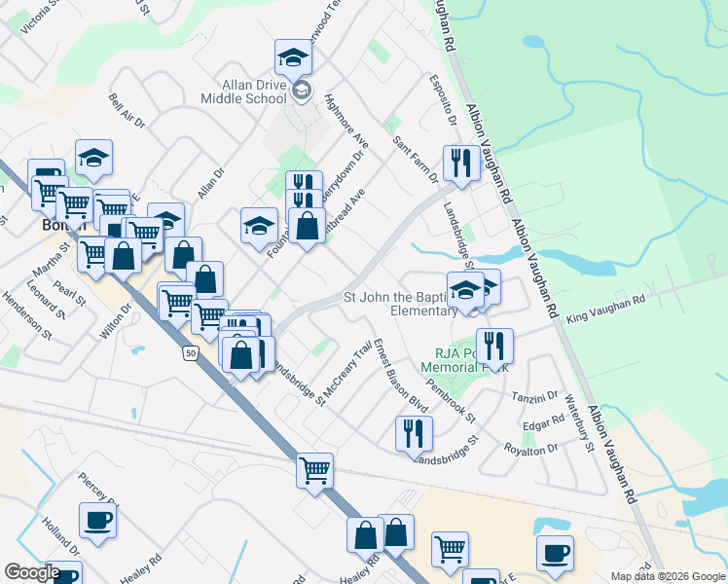Click the cafe marker near the bottom-right pond

(x=556, y=557)
